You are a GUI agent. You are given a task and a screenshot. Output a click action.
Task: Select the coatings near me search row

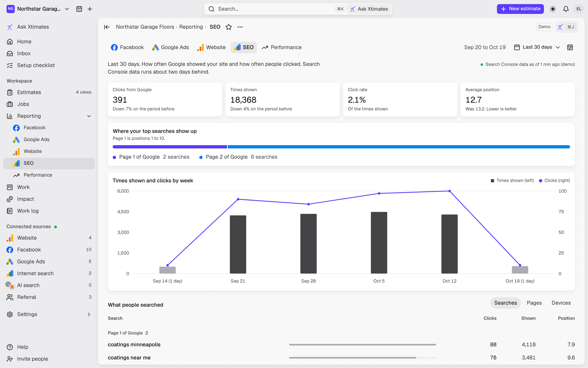click(x=341, y=358)
